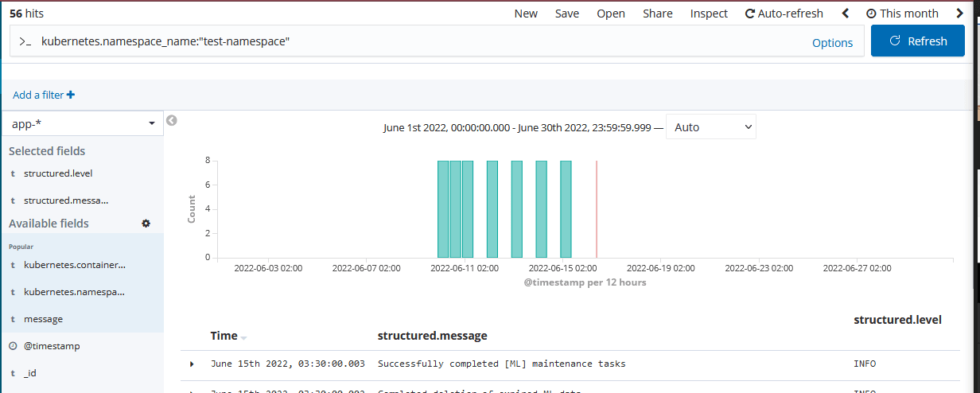Open the Auto interval dropdown

point(710,127)
